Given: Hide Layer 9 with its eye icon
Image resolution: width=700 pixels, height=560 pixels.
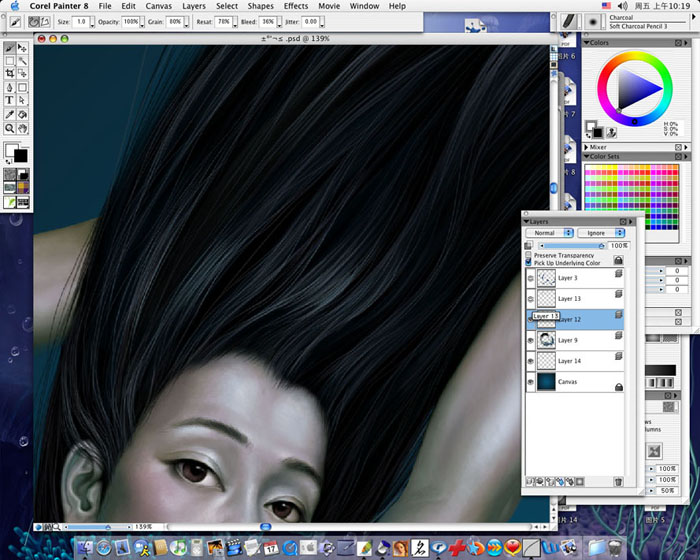Looking at the screenshot, I should pyautogui.click(x=531, y=340).
